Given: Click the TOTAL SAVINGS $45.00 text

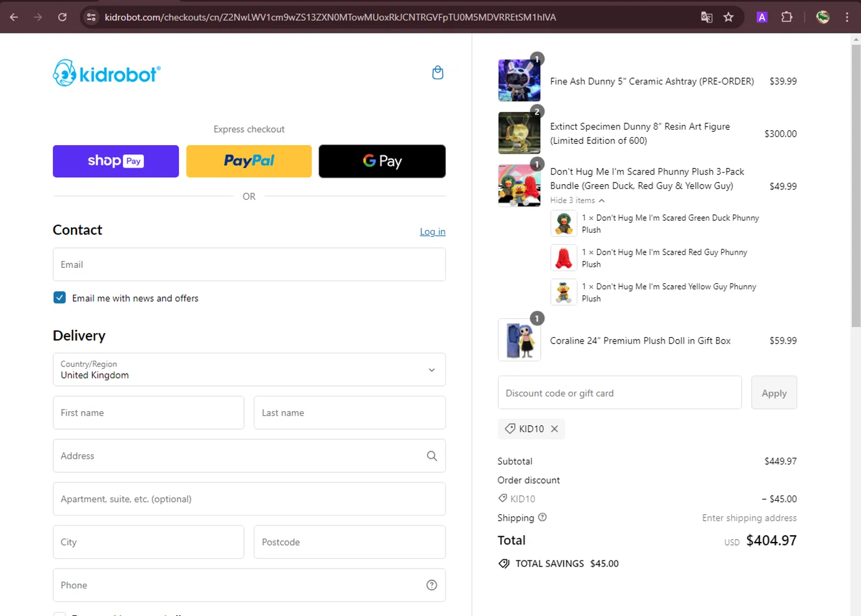Looking at the screenshot, I should [567, 564].
